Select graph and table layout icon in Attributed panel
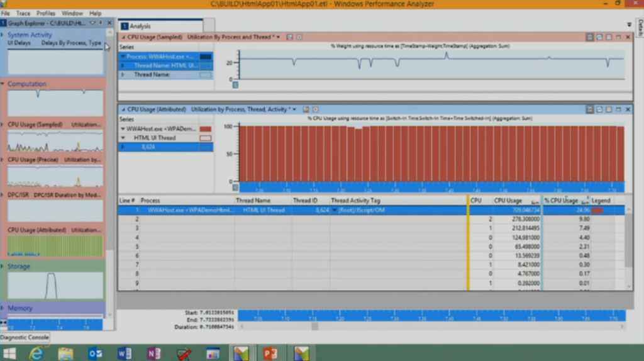Image resolution: width=644 pixels, height=361 pixels. point(599,109)
